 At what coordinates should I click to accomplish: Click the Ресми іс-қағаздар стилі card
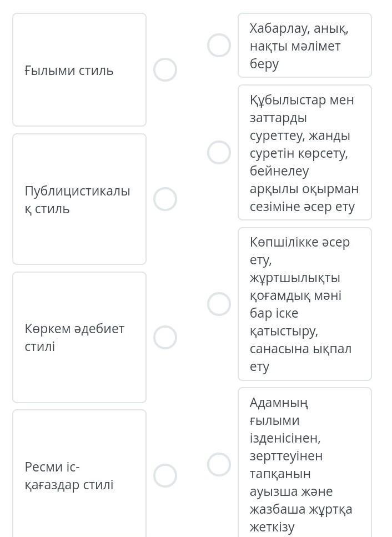pos(79,474)
